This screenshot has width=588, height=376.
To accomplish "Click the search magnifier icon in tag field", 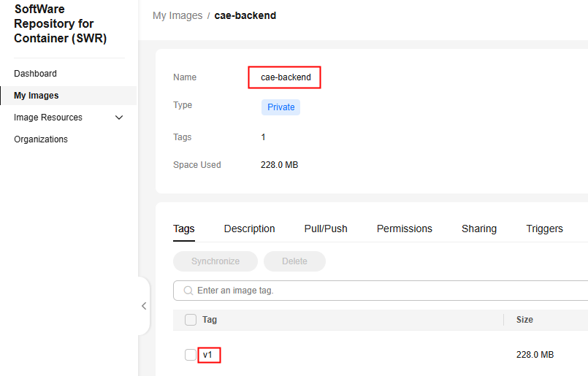I will pyautogui.click(x=188, y=291).
